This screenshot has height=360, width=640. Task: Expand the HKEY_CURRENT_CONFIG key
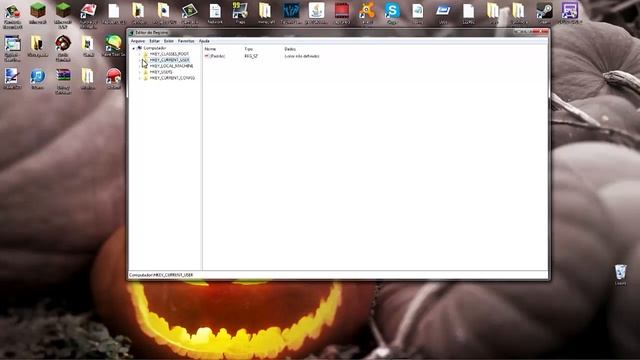click(x=140, y=78)
